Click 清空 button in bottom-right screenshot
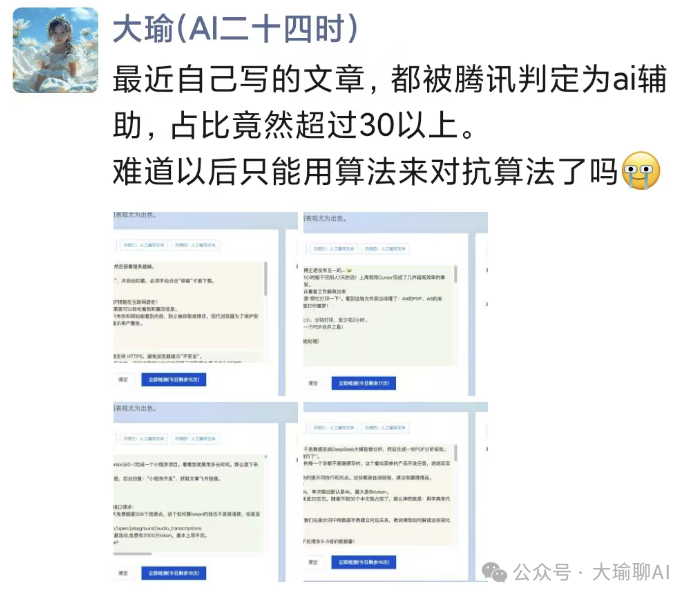 pos(313,562)
